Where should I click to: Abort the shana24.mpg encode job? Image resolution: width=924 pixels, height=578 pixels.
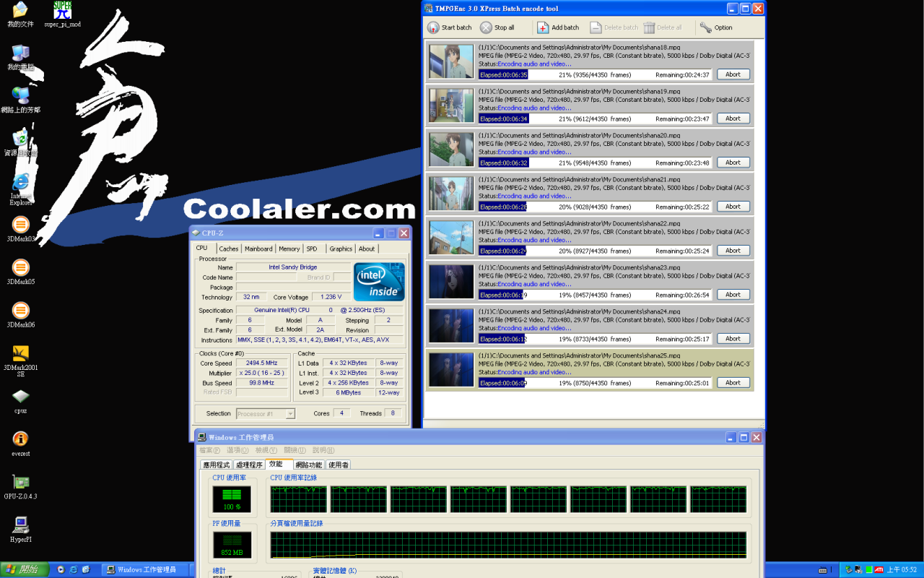point(733,339)
